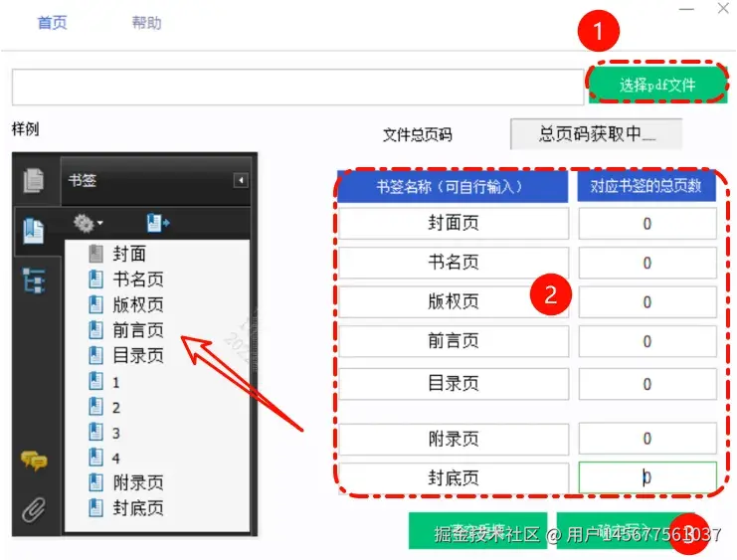Click the 总页码获取中 total pages field
The image size is (737, 560).
pyautogui.click(x=596, y=134)
